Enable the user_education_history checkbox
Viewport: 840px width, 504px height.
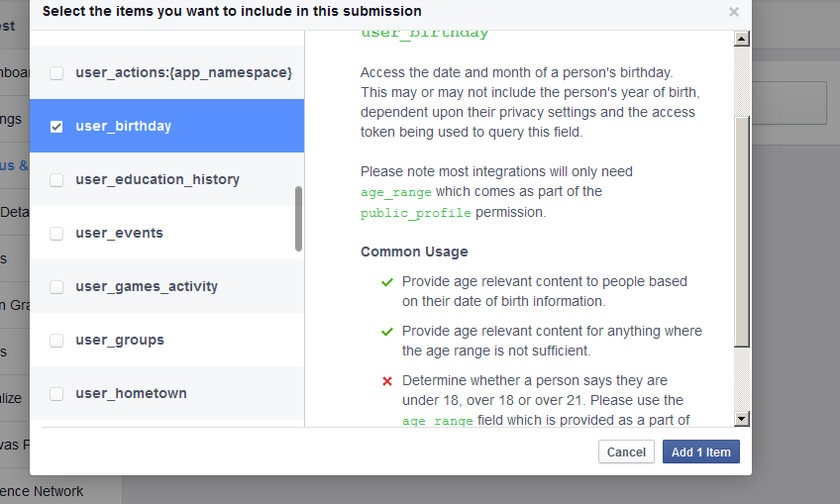(56, 180)
